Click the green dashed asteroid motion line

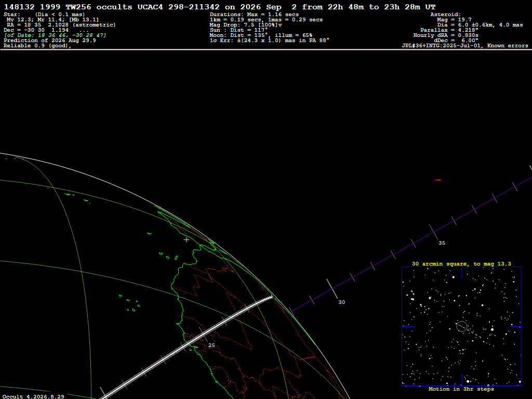pos(470,331)
